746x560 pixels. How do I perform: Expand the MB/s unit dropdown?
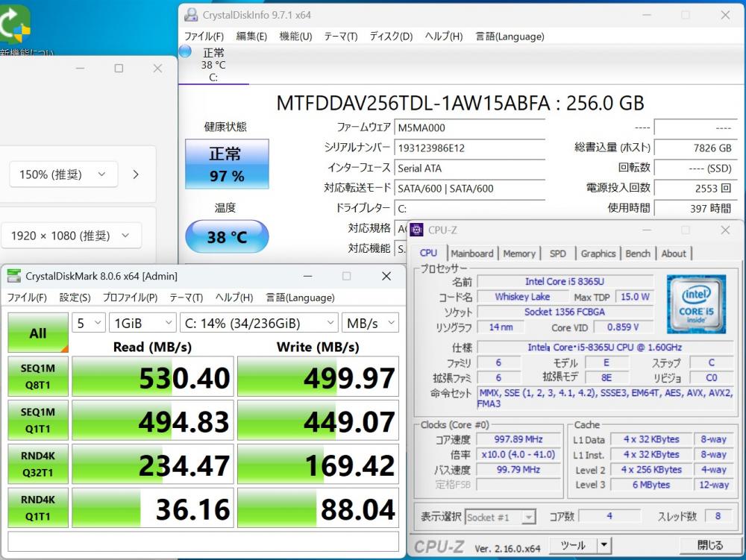click(370, 323)
